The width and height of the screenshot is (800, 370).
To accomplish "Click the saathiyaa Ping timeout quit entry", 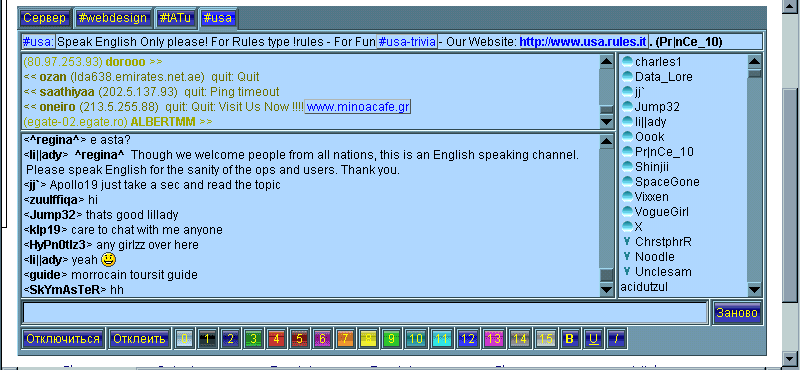I will point(152,92).
